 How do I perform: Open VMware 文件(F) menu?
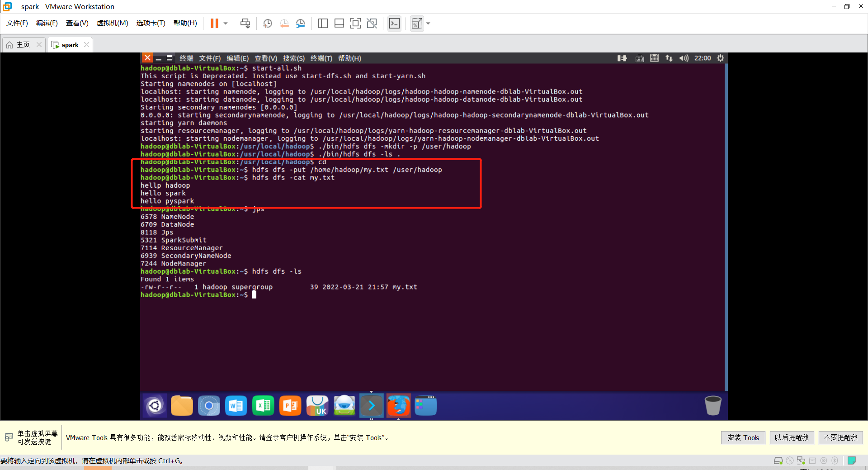click(x=17, y=23)
